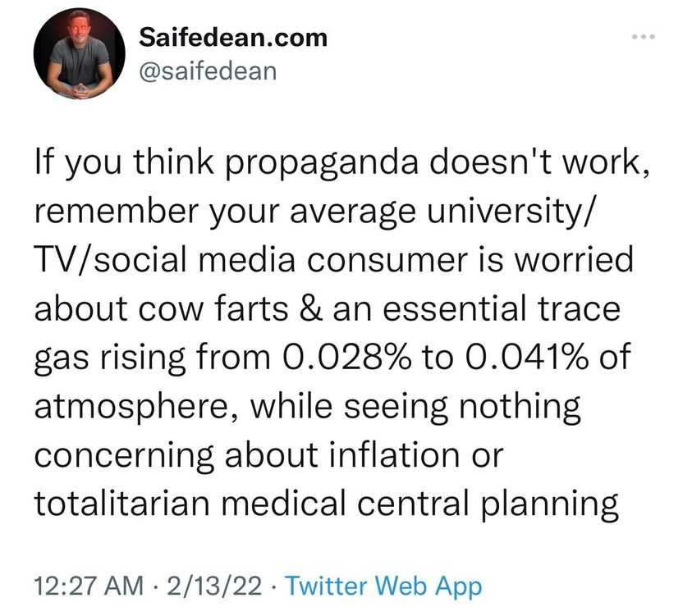
Task: Click the 2/13/22 tweet date
Action: point(213,586)
